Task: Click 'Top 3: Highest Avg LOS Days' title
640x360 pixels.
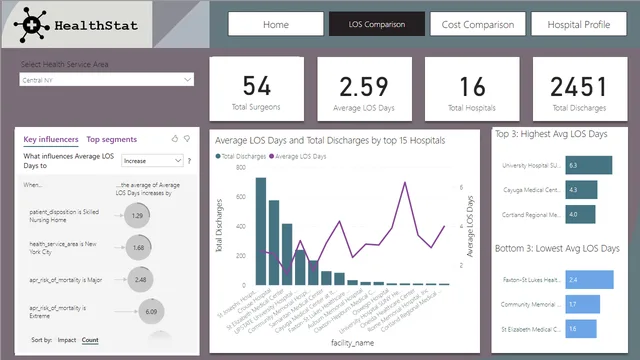Action: pos(551,134)
